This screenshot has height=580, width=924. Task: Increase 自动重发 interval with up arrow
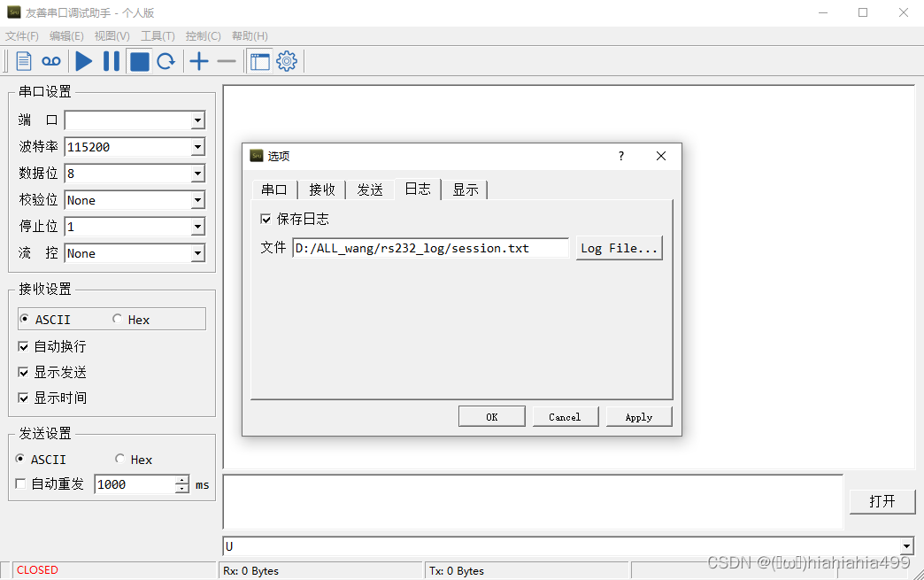click(182, 480)
